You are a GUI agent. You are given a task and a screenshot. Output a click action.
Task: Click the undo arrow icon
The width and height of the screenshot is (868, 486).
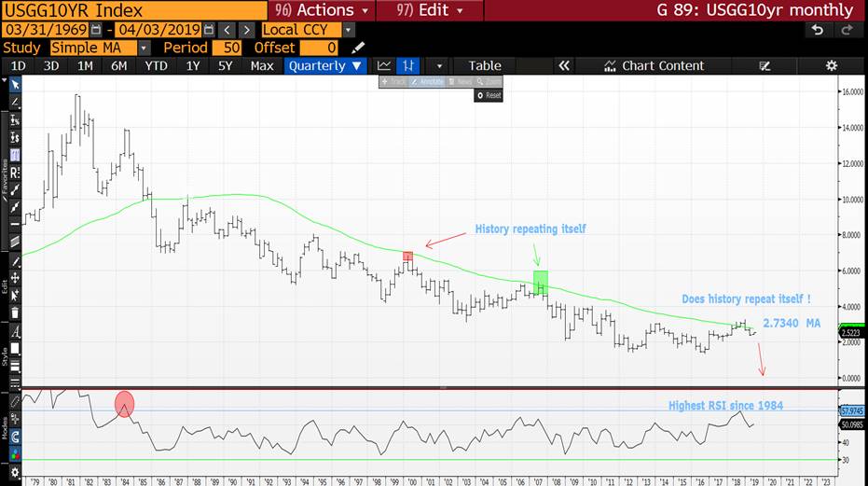tap(817, 29)
